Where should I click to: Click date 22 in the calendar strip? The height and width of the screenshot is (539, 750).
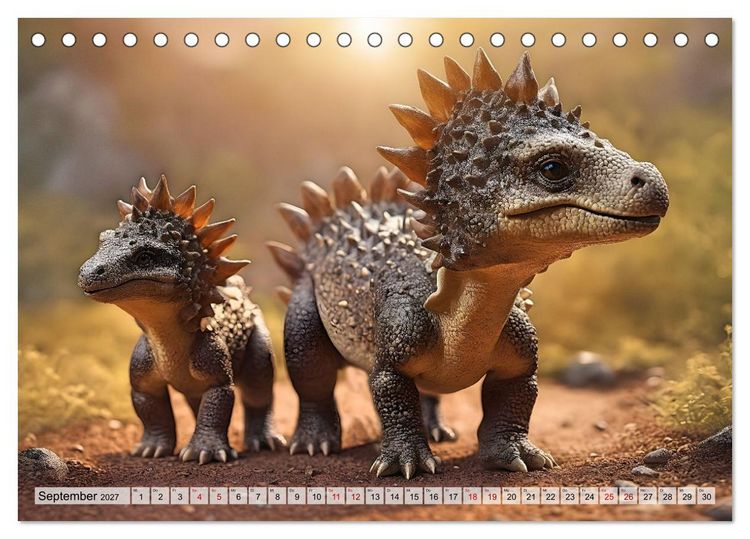(x=551, y=496)
